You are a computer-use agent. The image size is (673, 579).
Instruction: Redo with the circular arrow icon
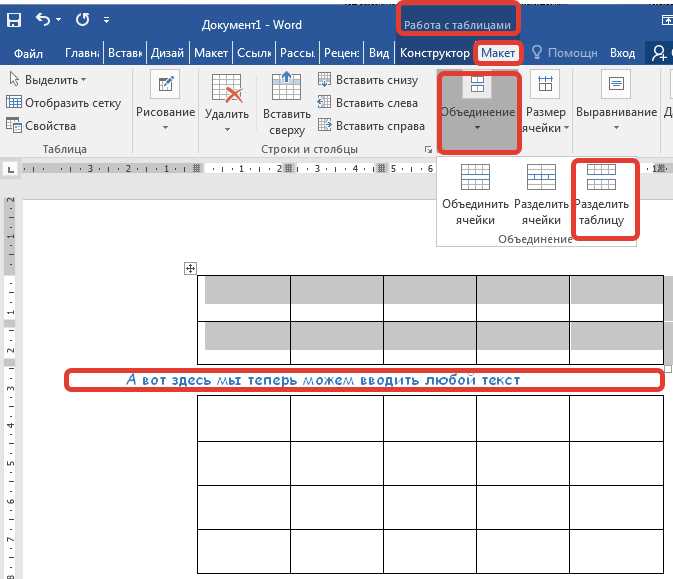(x=82, y=19)
